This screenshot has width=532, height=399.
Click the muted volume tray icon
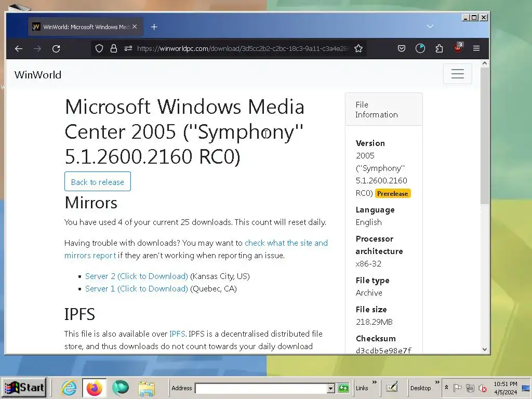[483, 388]
